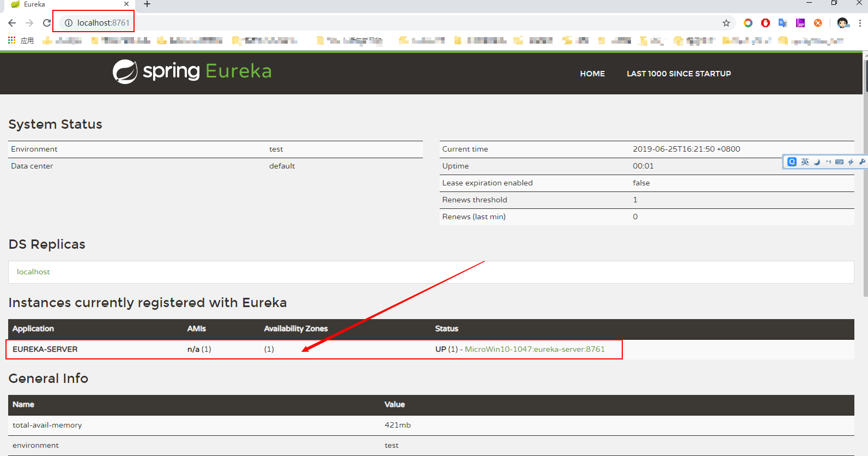Image resolution: width=868 pixels, height=456 pixels.
Task: Toggle the punctuation mode icon
Action: coord(828,162)
